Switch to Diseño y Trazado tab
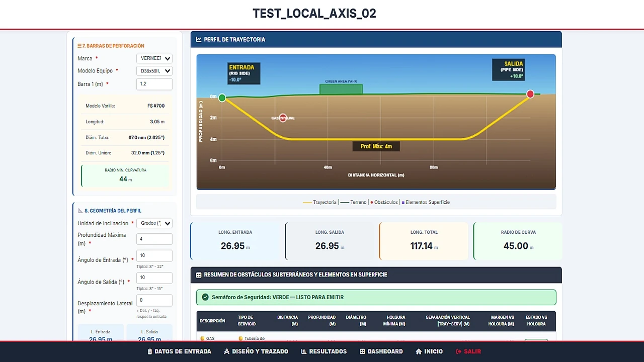 click(x=256, y=351)
